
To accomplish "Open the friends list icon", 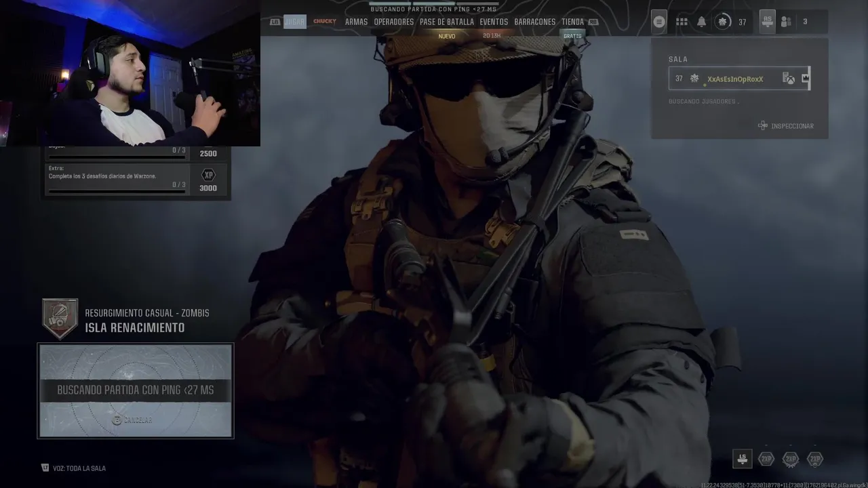I will (787, 22).
